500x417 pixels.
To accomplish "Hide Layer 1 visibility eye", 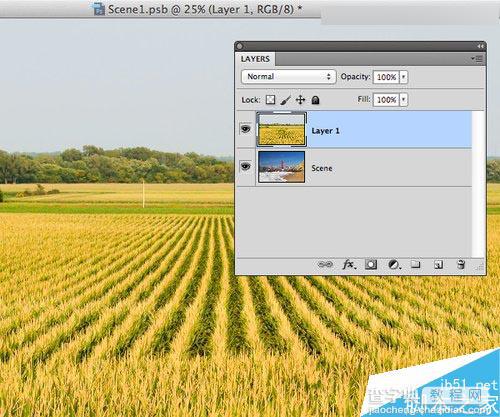I will [x=246, y=129].
